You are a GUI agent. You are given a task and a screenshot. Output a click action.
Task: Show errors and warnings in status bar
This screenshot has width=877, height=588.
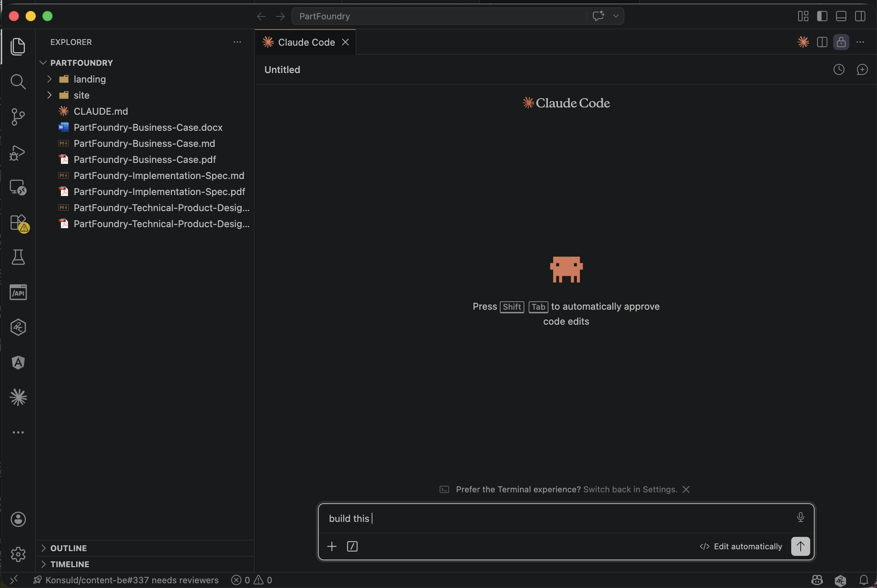pos(252,580)
